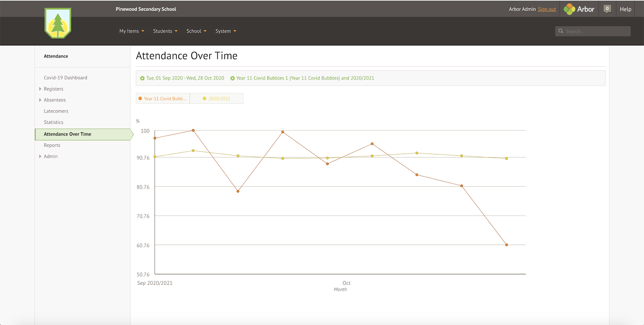Expand the Registers sidebar section
644x325 pixels.
(x=40, y=89)
